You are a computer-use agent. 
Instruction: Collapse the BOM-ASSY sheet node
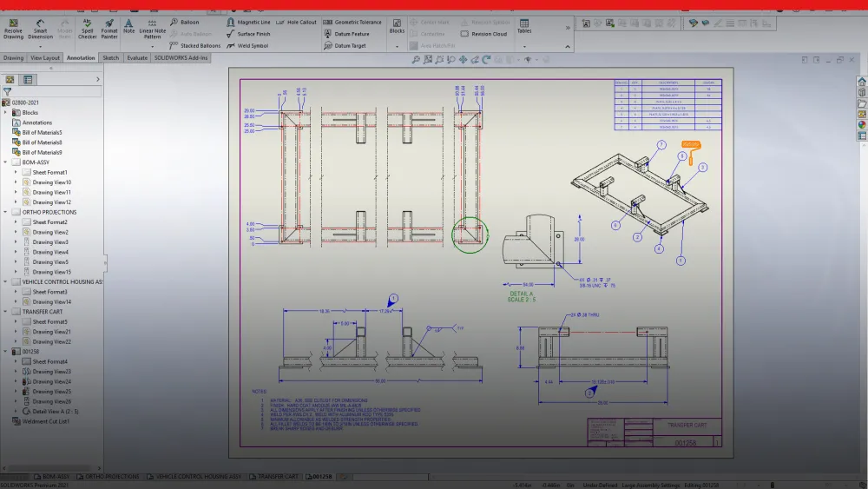[5, 162]
